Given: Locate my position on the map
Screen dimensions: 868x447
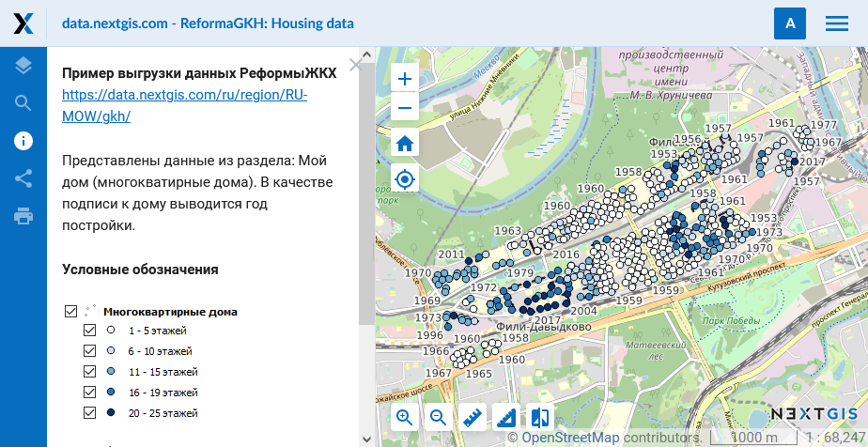Looking at the screenshot, I should (405, 179).
